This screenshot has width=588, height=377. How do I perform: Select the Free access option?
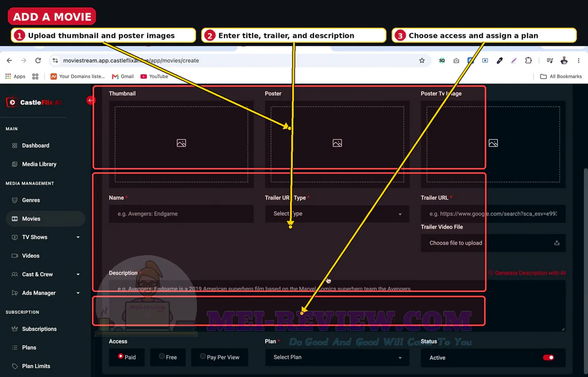tap(168, 357)
